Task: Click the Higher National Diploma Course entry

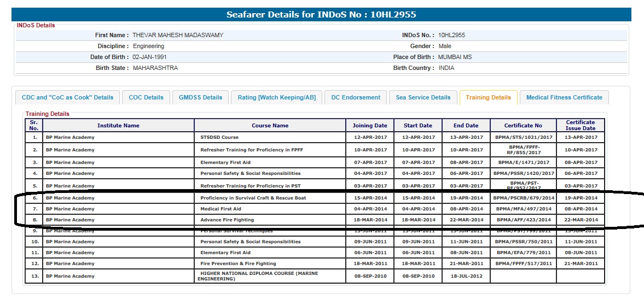Action: (258, 276)
